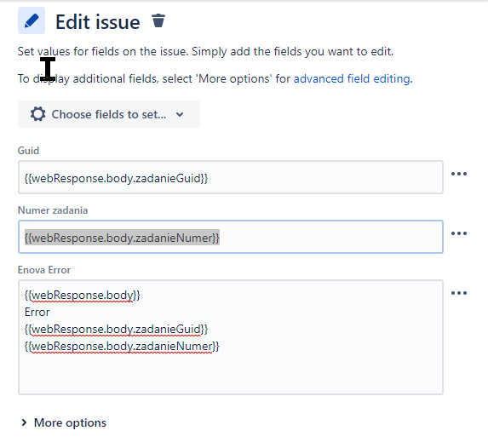Click the gear icon in Choose fields button
This screenshot has width=488, height=448.
pyautogui.click(x=38, y=114)
